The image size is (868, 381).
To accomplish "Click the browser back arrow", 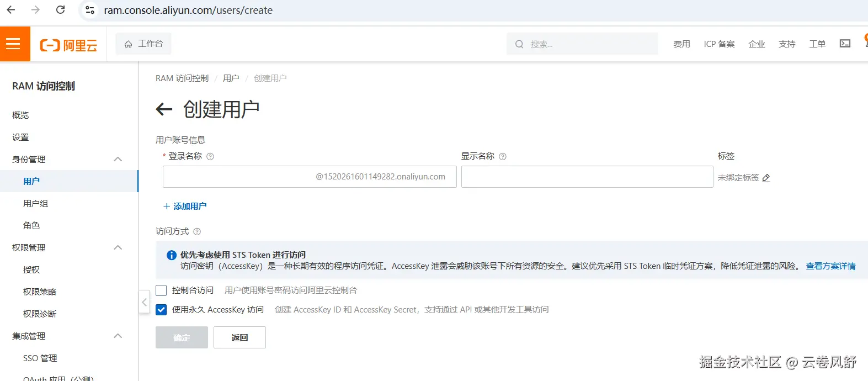I will coord(11,10).
